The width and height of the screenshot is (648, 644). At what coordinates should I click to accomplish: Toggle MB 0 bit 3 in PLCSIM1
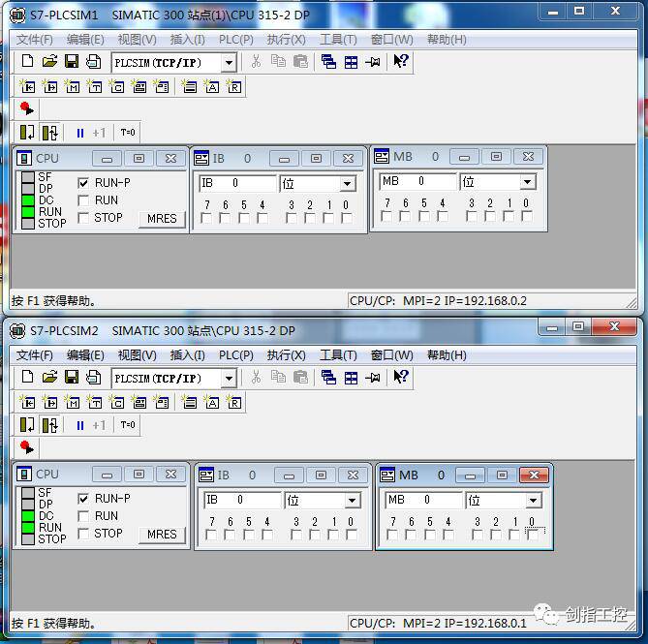(471, 216)
